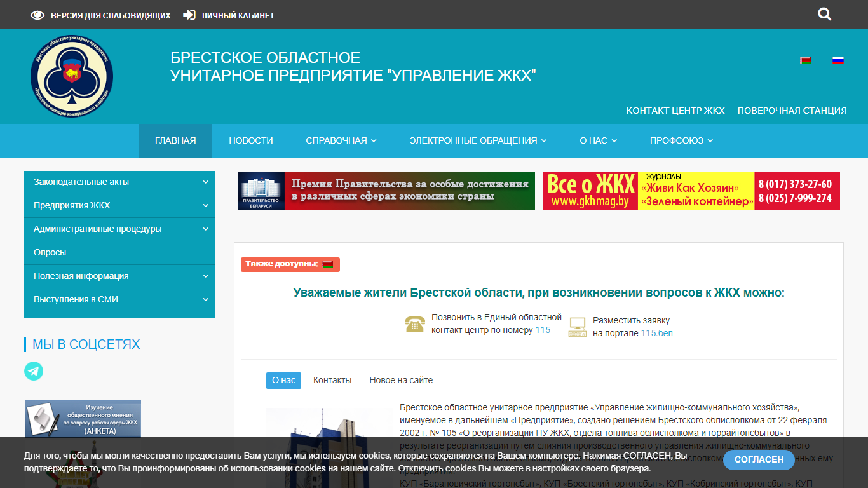Screen dimensions: 868x488
Task: Click the computer icon near portal request
Action: tap(578, 327)
